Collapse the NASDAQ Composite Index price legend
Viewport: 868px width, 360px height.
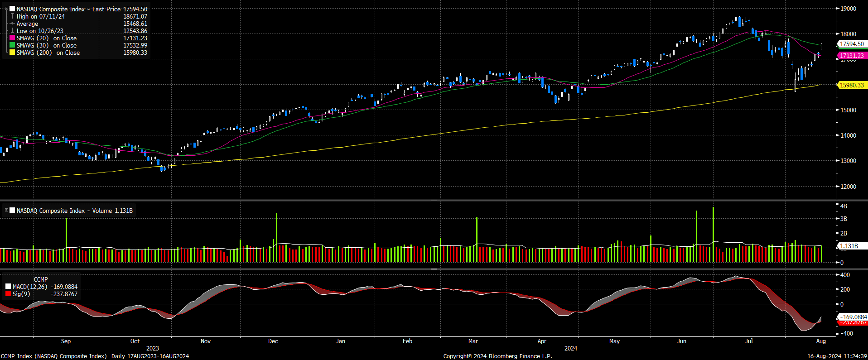click(x=6, y=9)
